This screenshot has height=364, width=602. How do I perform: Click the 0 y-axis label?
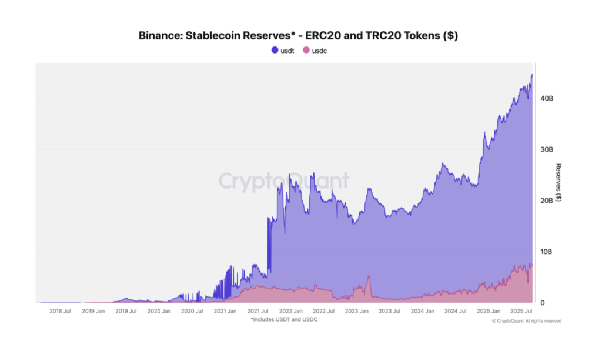coord(543,303)
